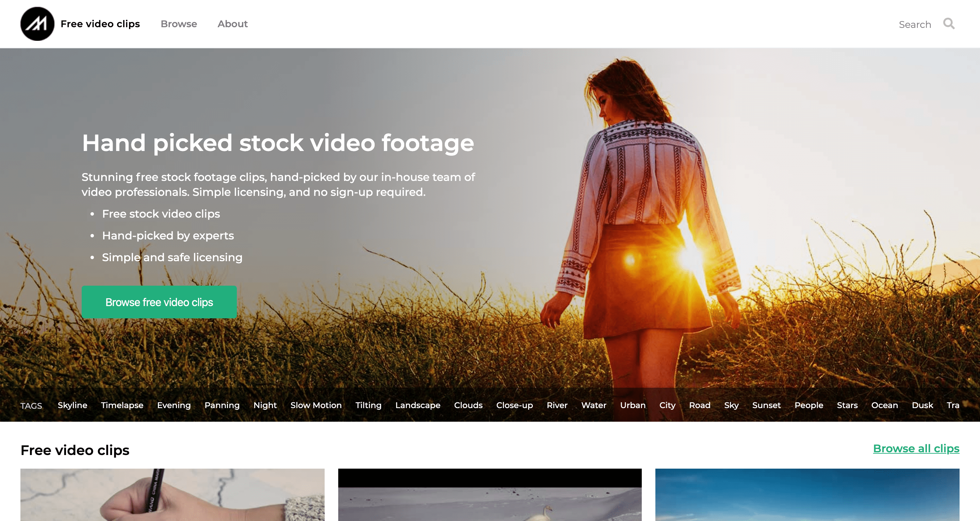Image resolution: width=980 pixels, height=521 pixels.
Task: Pick the Ocean tag
Action: [884, 405]
